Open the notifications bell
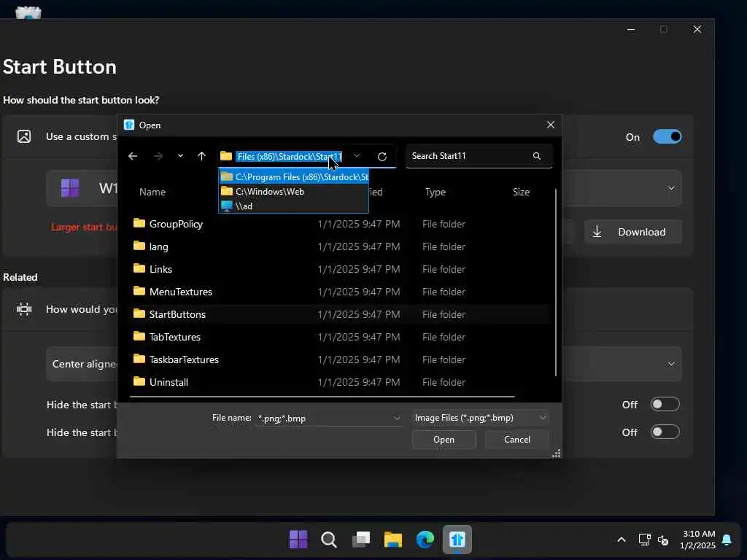This screenshot has width=747, height=560. click(727, 540)
